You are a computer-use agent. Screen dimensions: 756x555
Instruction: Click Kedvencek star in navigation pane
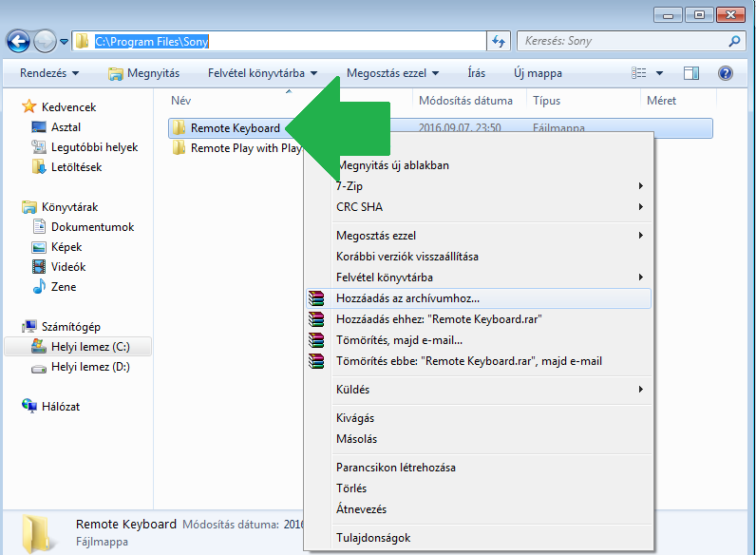click(28, 106)
